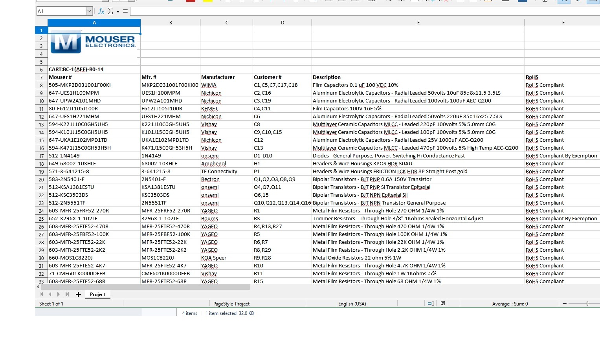
Task: Click the 'Customer #' header cell
Action: coord(283,77)
